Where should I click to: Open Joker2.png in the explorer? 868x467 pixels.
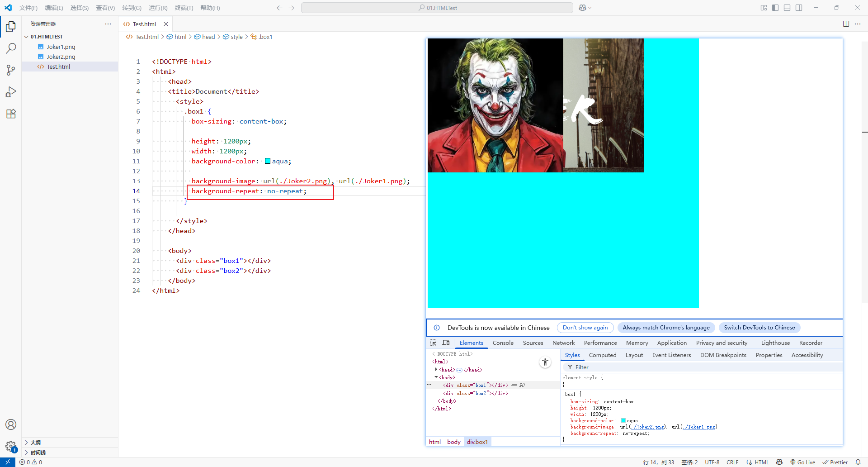[61, 57]
